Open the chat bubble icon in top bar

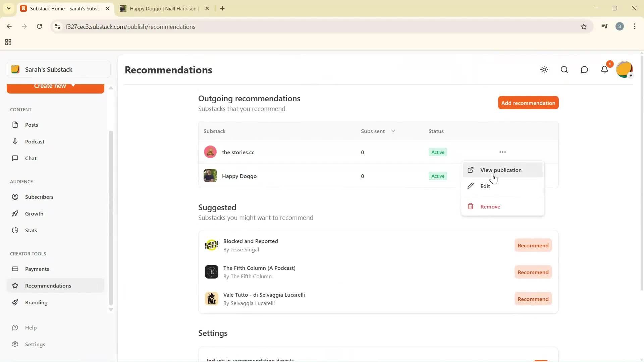tap(584, 70)
